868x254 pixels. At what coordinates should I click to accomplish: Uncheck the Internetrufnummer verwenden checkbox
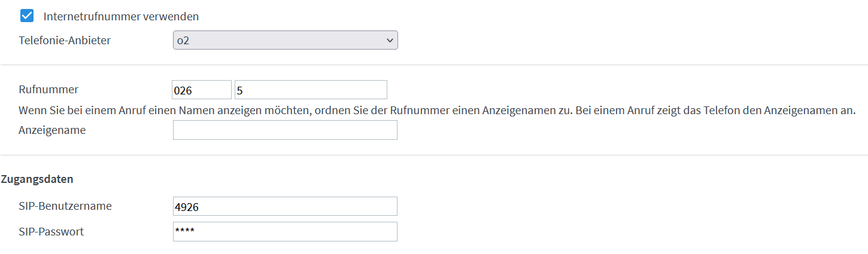pos(27,16)
